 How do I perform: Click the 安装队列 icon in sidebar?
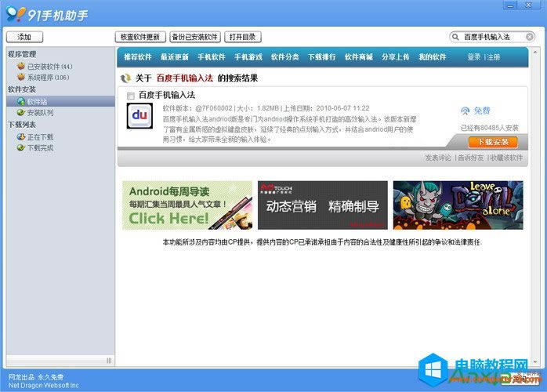[20, 113]
